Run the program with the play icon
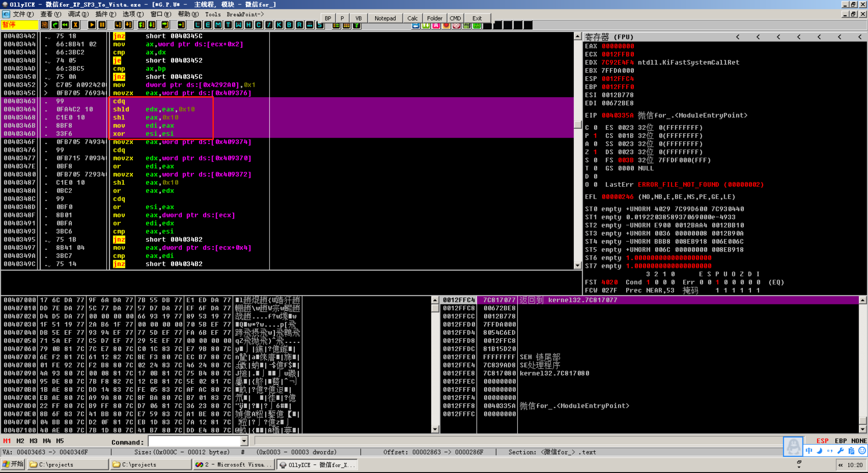The image size is (868, 473). coord(92,25)
